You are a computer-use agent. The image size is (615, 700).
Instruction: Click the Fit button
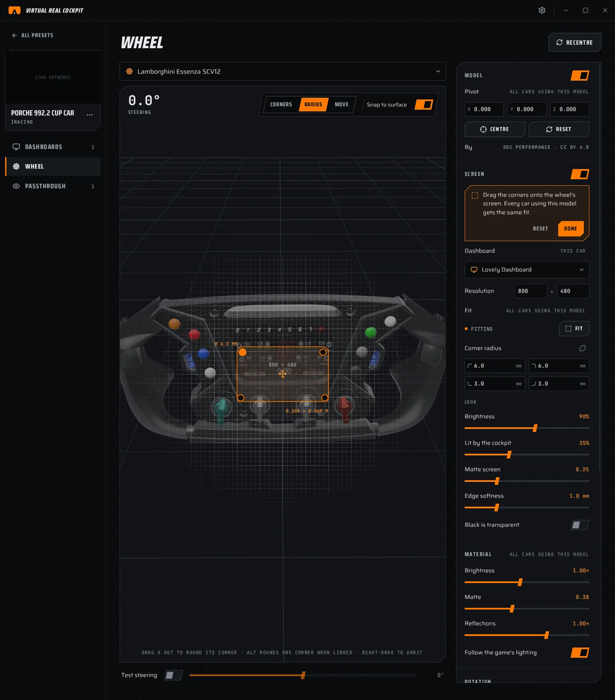(x=574, y=329)
